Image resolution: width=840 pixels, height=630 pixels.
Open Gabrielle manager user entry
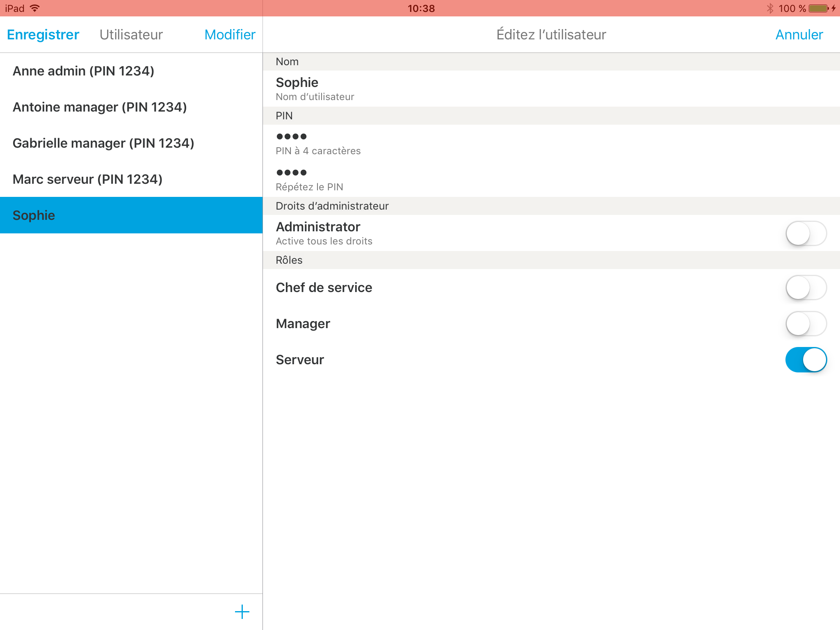point(131,143)
